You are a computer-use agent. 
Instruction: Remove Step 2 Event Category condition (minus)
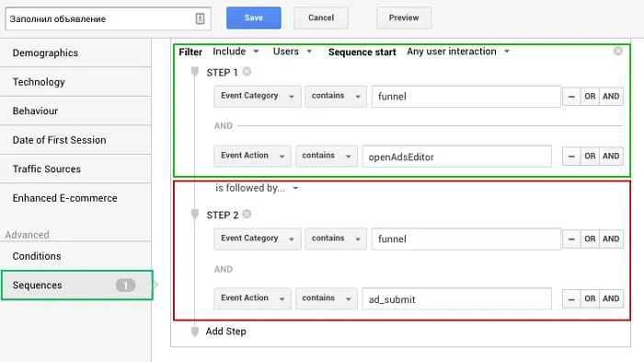[x=571, y=239]
